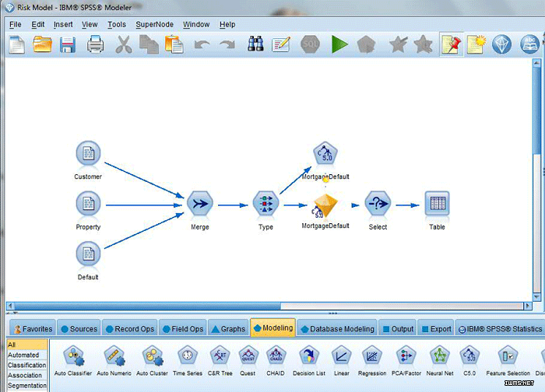Screen dimensions: 545x392
Task: Click the Paste clipboard icon
Action: coord(174,44)
